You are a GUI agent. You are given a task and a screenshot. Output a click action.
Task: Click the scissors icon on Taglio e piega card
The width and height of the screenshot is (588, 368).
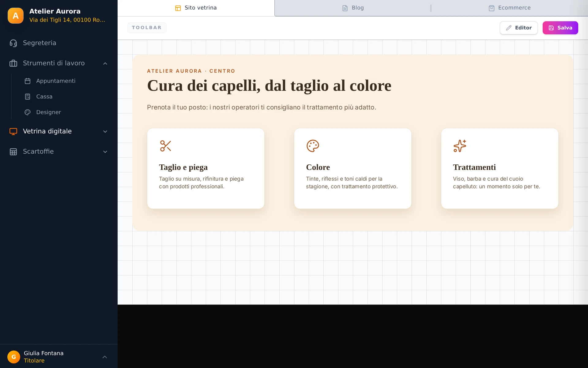pos(165,146)
